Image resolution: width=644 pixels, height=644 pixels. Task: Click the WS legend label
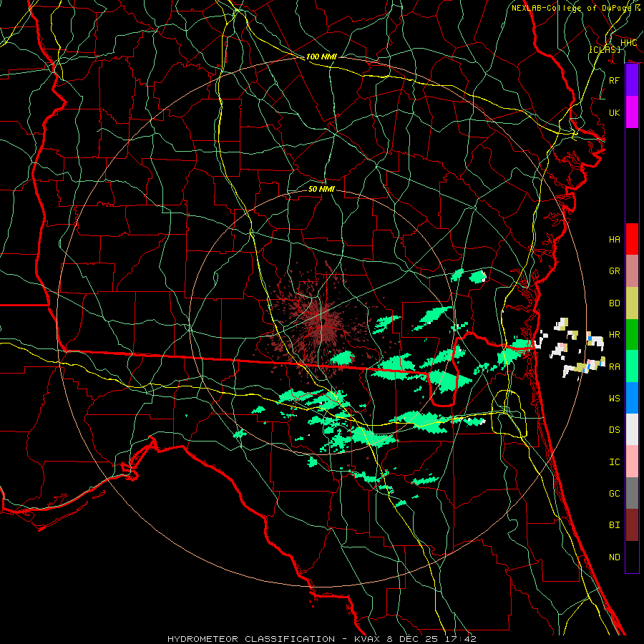click(x=615, y=398)
